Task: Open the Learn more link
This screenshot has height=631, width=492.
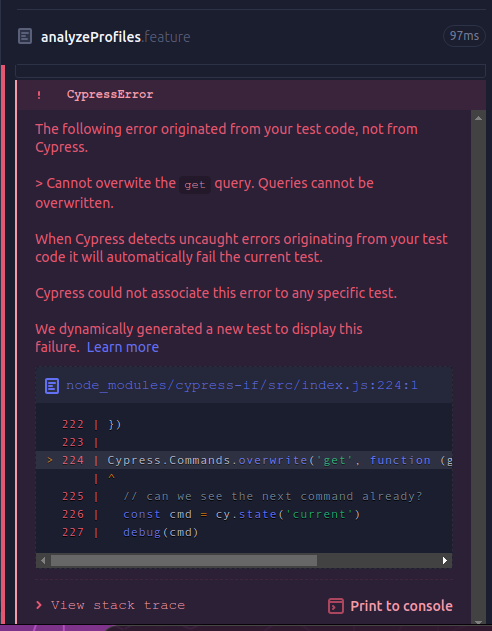Action: tap(123, 347)
